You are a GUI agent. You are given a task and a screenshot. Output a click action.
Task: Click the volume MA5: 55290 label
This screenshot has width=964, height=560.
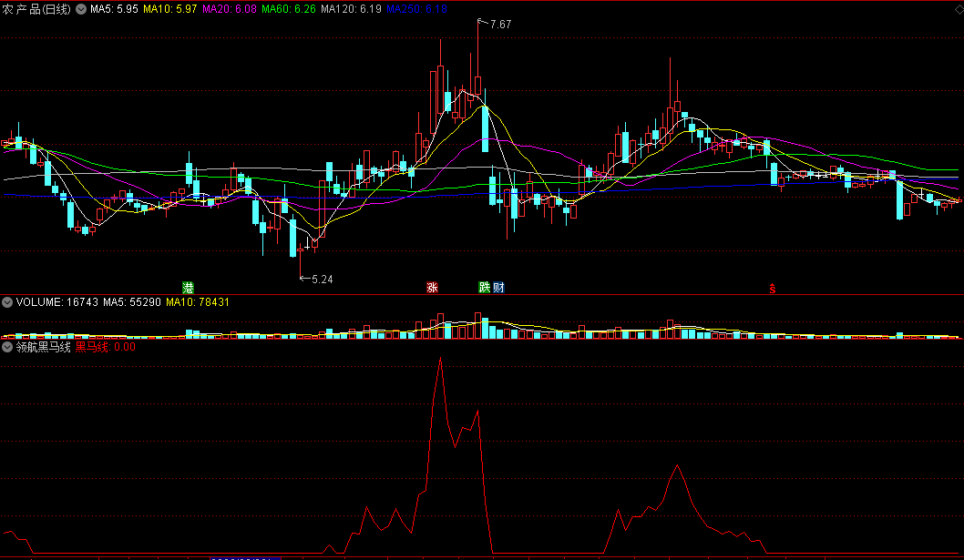[132, 302]
